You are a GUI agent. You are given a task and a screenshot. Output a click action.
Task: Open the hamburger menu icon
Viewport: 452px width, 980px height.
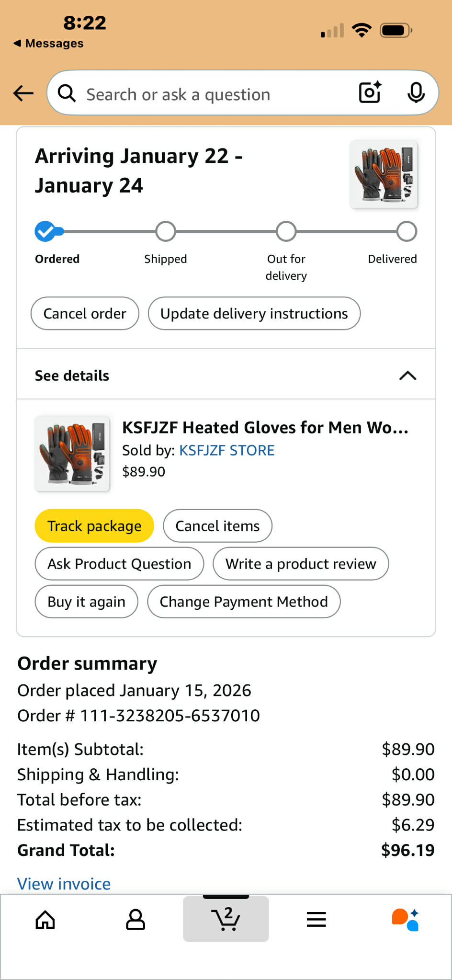[316, 920]
